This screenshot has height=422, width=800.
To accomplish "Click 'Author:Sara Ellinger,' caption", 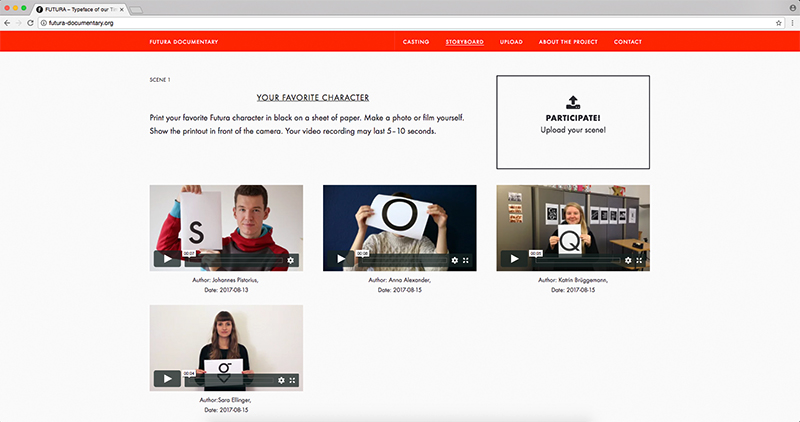I will (x=225, y=400).
